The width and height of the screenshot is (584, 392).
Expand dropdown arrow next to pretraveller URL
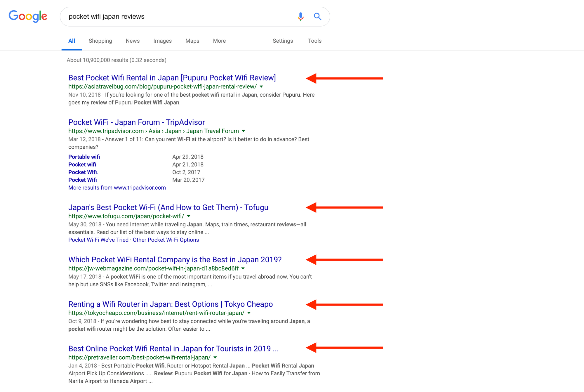(215, 358)
